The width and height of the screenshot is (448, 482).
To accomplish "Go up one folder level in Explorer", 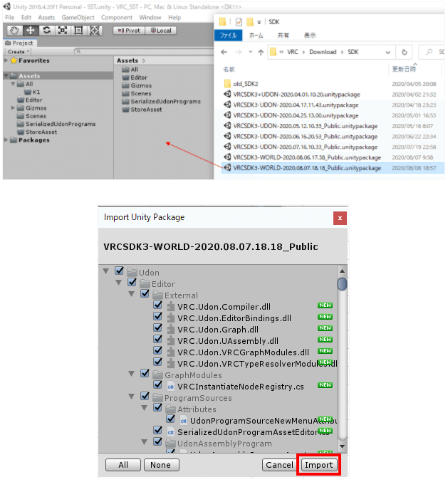I will pos(261,52).
